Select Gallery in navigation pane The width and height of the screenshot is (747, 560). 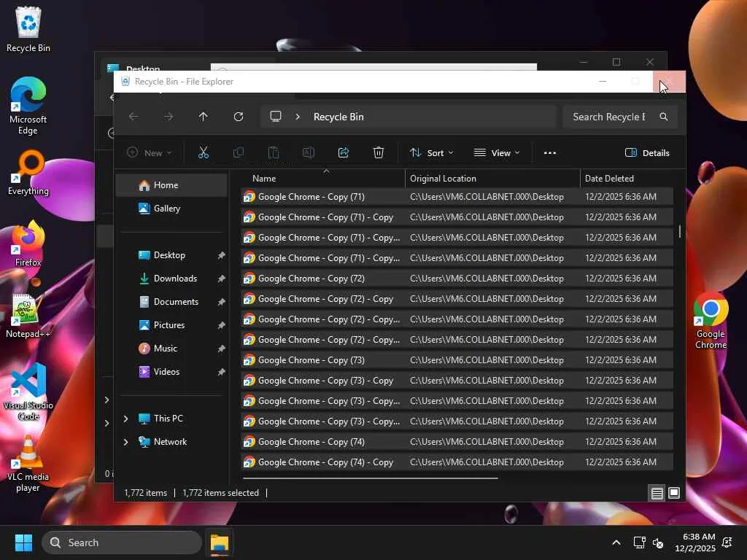click(171, 209)
